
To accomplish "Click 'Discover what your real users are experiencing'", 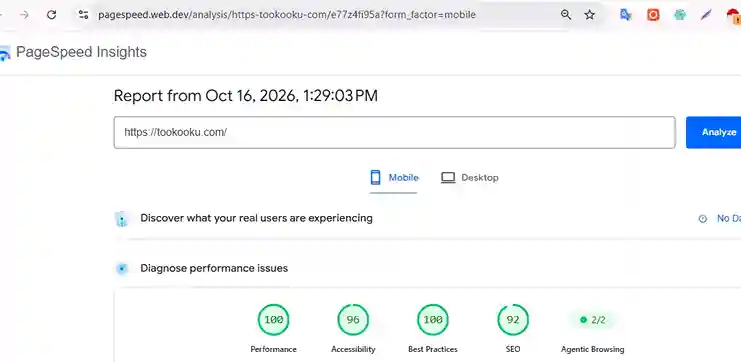I will [x=256, y=218].
